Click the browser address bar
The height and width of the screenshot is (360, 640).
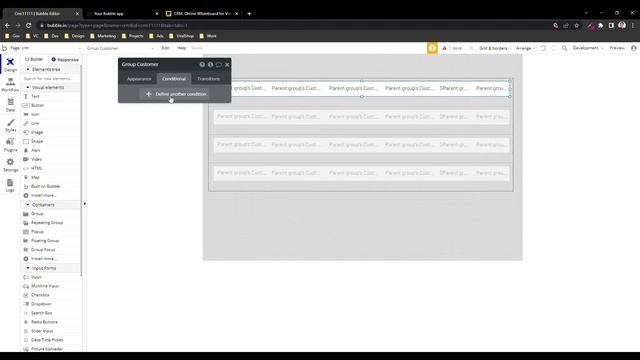coord(294,25)
